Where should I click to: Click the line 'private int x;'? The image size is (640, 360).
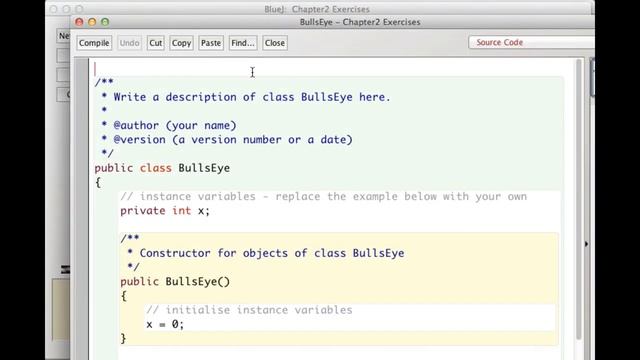tap(165, 211)
